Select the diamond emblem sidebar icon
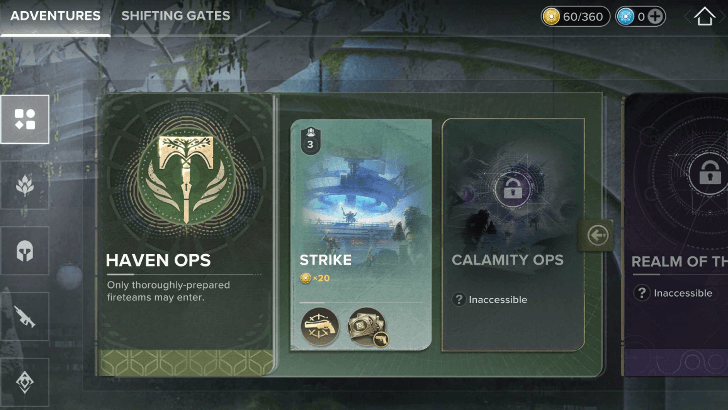Screen dimensions: 728x410 click(x=25, y=382)
